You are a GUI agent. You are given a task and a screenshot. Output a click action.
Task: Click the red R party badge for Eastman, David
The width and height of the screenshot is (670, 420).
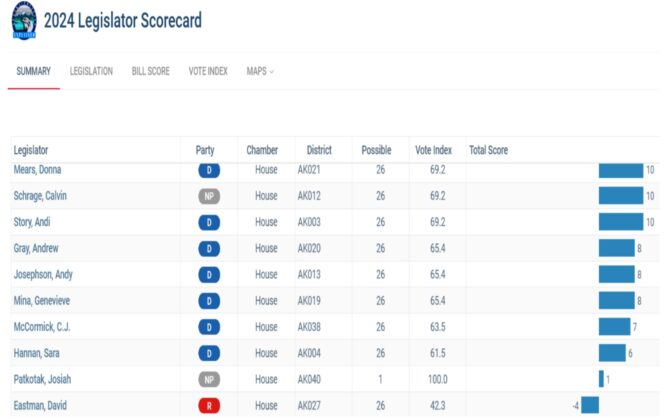pos(209,406)
